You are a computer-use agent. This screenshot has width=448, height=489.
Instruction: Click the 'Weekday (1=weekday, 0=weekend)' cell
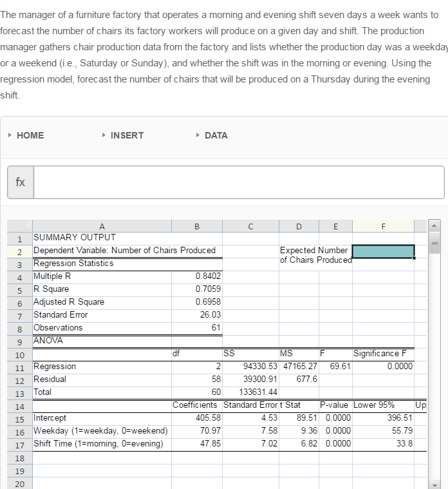[102, 430]
